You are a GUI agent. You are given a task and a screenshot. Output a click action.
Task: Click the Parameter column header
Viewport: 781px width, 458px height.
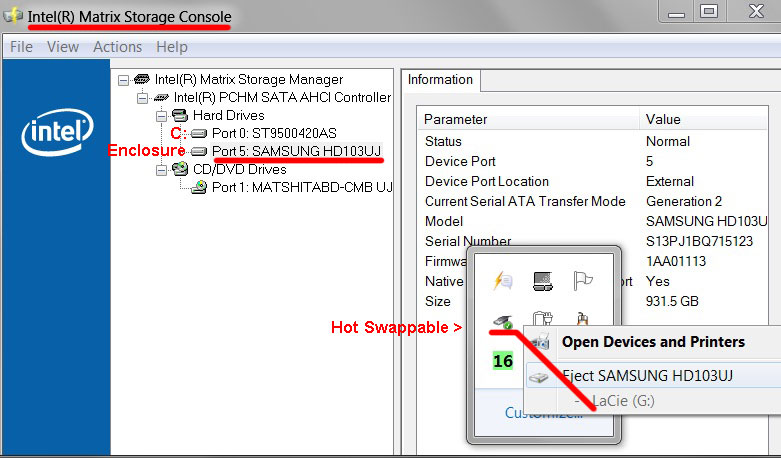pyautogui.click(x=528, y=119)
